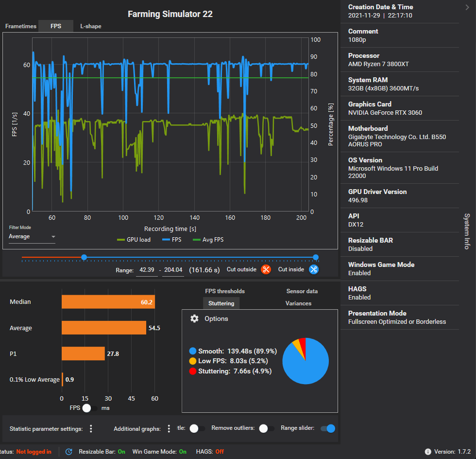Click the vertical 'System Info' label
The width and height of the screenshot is (476, 459).
[467, 231]
